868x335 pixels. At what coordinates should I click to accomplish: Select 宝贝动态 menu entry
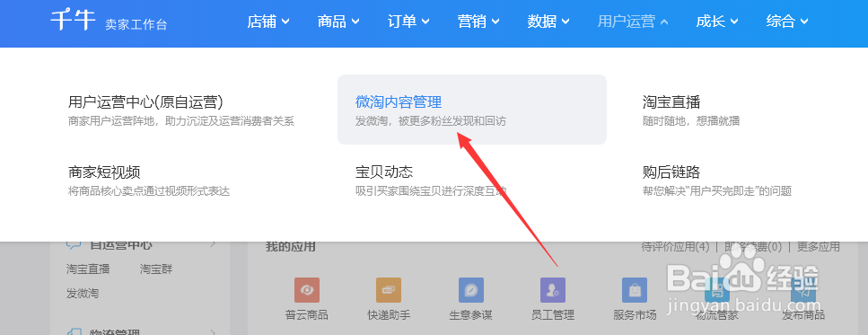(384, 172)
